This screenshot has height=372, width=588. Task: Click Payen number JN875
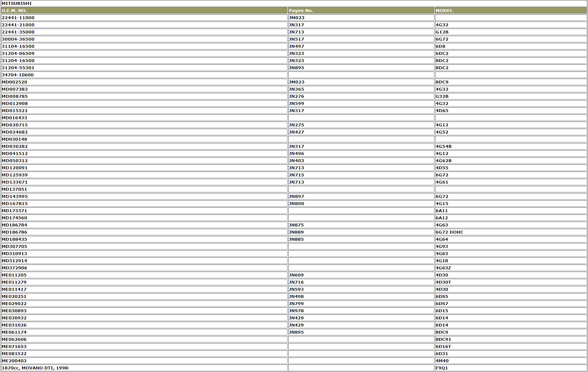click(x=361, y=225)
